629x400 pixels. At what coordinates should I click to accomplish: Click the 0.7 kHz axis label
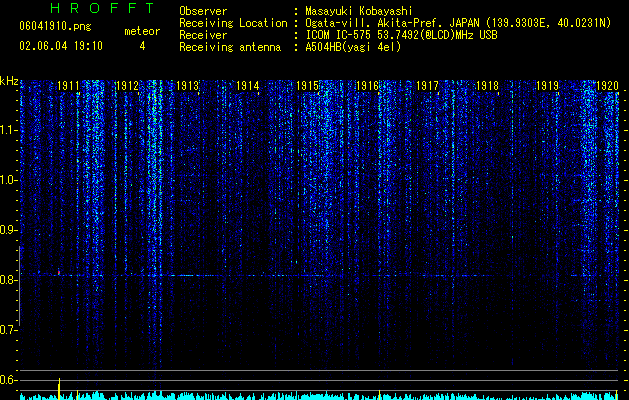pos(8,330)
